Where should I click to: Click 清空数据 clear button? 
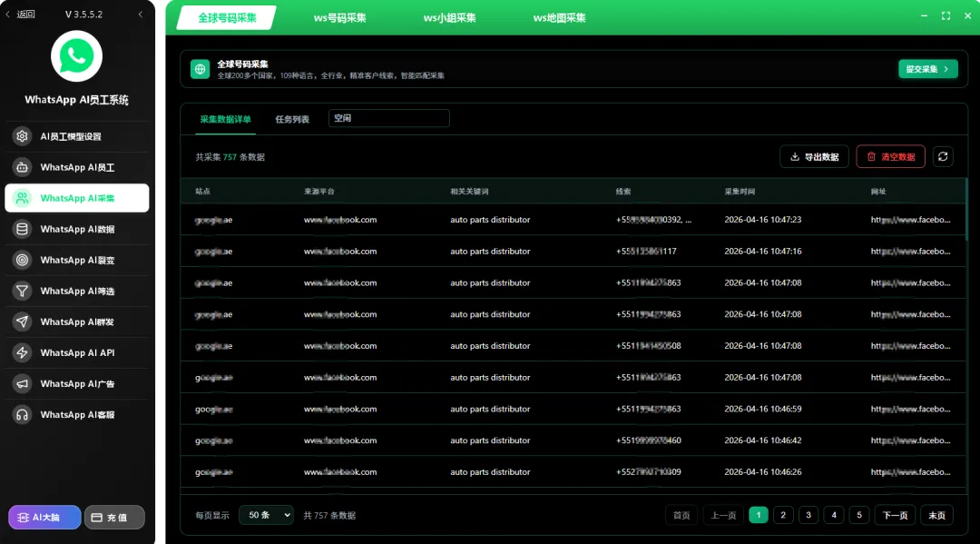[891, 156]
